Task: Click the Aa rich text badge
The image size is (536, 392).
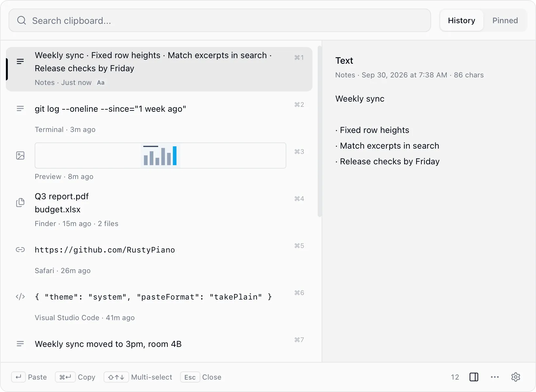Action: [101, 83]
